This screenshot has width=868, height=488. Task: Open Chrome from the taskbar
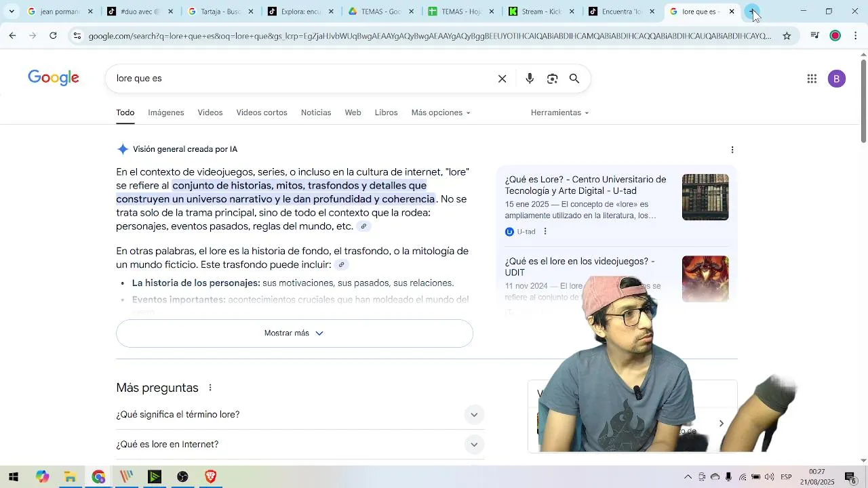pos(98,477)
